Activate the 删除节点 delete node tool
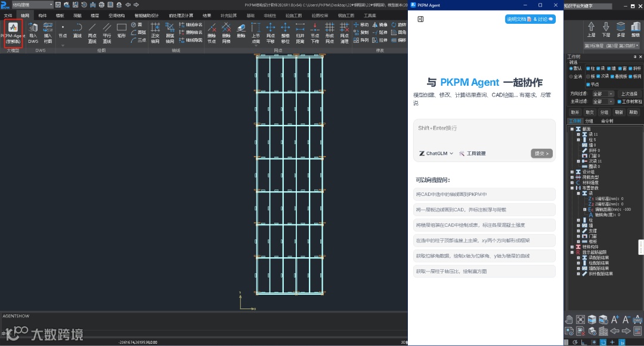The width and height of the screenshot is (644, 346). pos(212,33)
